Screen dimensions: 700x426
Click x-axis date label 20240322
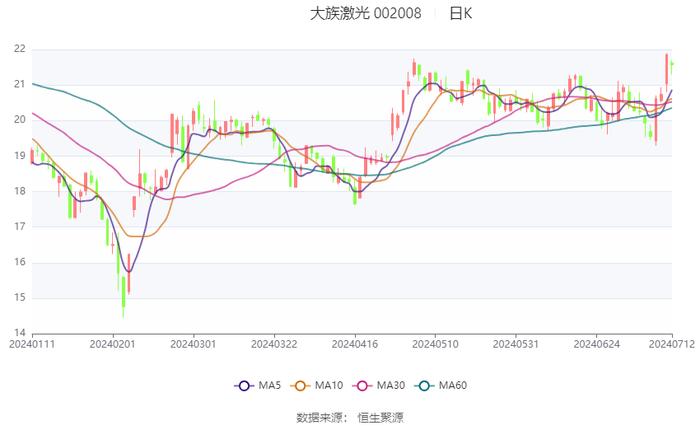point(274,344)
